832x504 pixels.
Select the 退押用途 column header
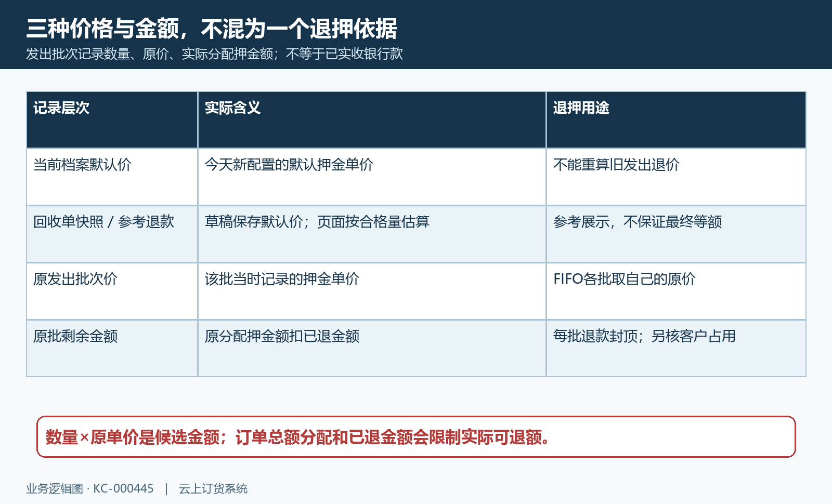pos(676,120)
